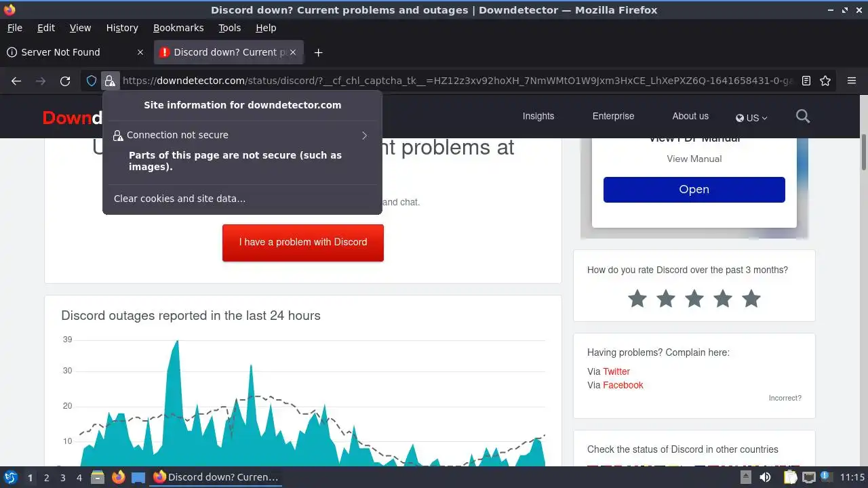Image resolution: width=868 pixels, height=488 pixels.
Task: Bookmark this page with the star icon
Action: pyautogui.click(x=825, y=81)
